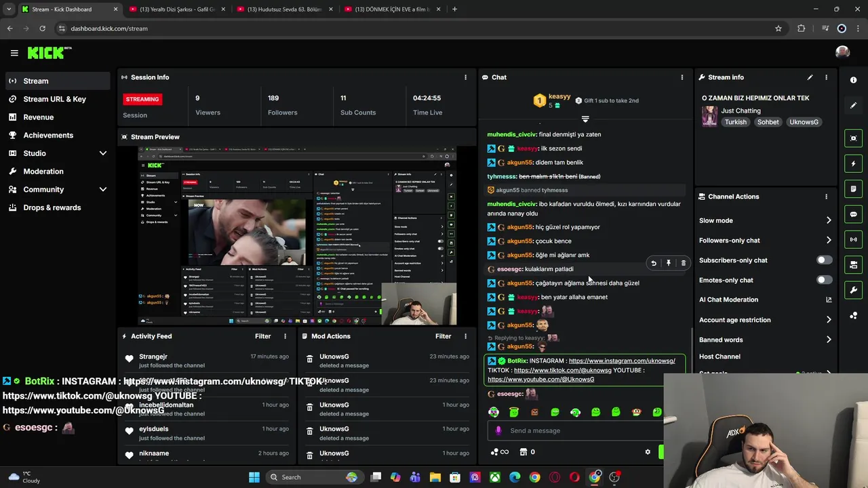Click the Send a message input
The image size is (868, 488).
click(575, 430)
